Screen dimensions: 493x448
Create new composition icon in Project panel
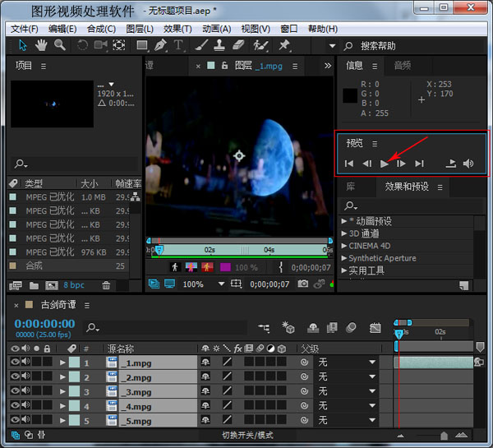[x=52, y=285]
